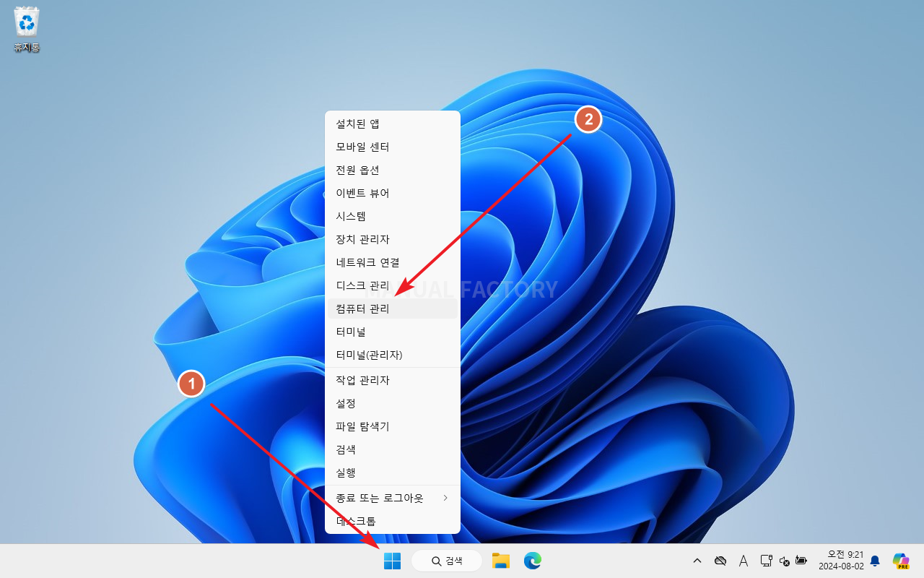This screenshot has width=924, height=578.
Task: Choose 데스크톱 at the menu bottom
Action: point(393,521)
